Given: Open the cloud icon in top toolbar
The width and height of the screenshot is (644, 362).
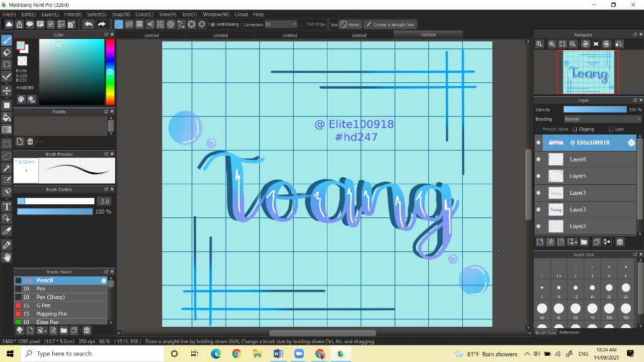Looking at the screenshot, I should (9, 25).
